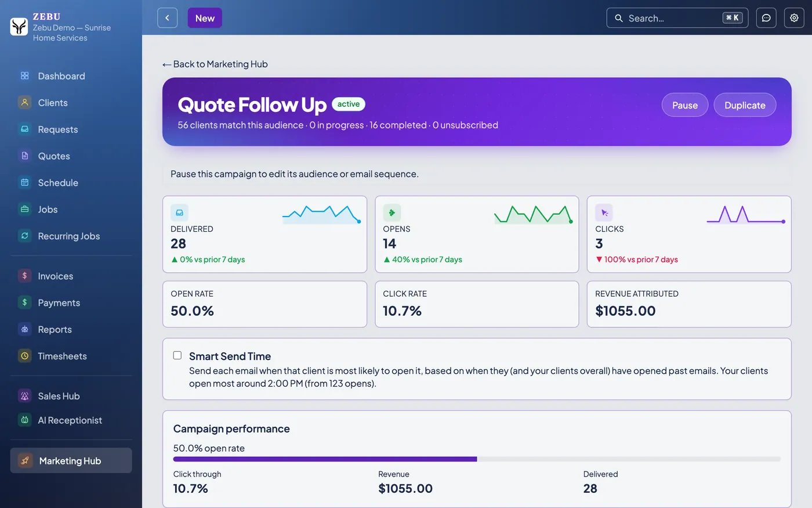
Task: Click the Sales Hub icon
Action: [x=24, y=397]
